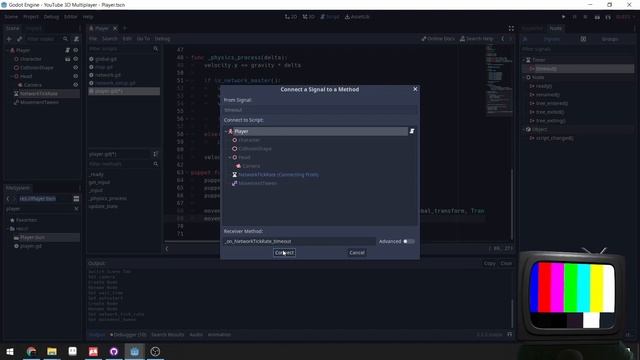Switch to Groups in Node dock
Image resolution: width=640 pixels, height=360 pixels.
click(x=610, y=39)
